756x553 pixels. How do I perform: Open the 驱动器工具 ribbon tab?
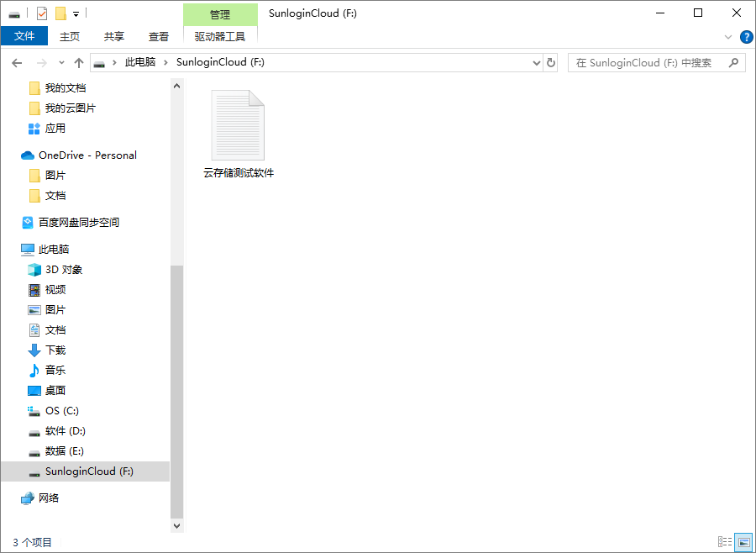point(220,36)
